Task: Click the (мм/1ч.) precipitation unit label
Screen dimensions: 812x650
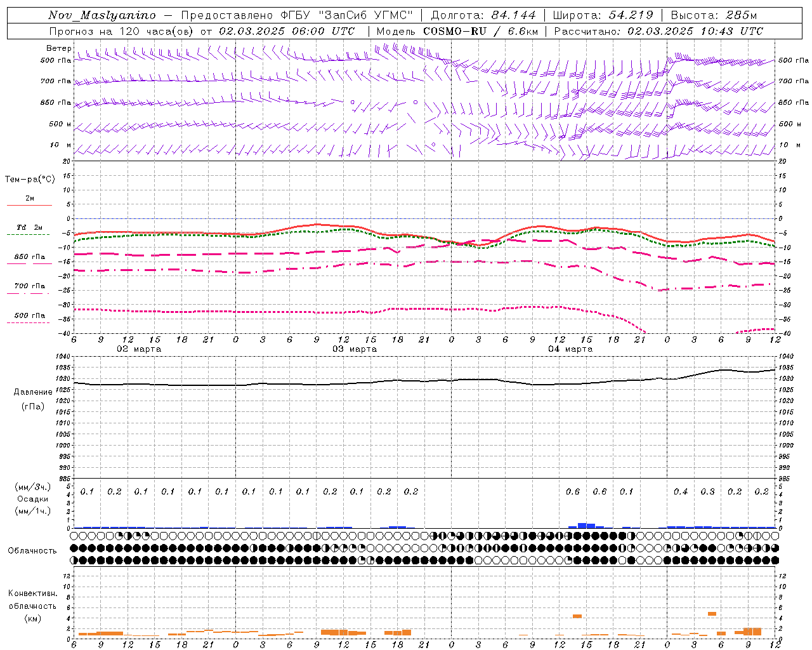Action: 33,511
